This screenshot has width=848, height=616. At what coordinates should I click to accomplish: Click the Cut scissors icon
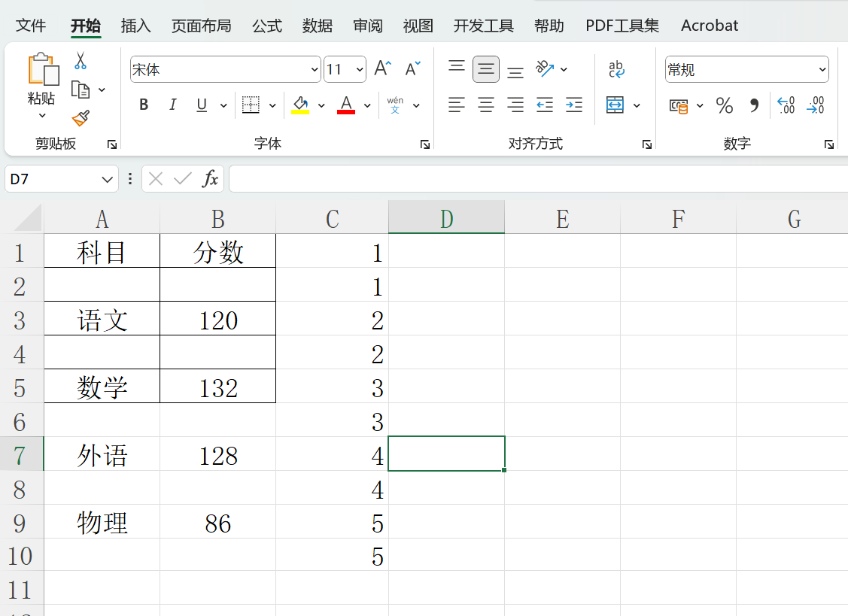point(81,61)
